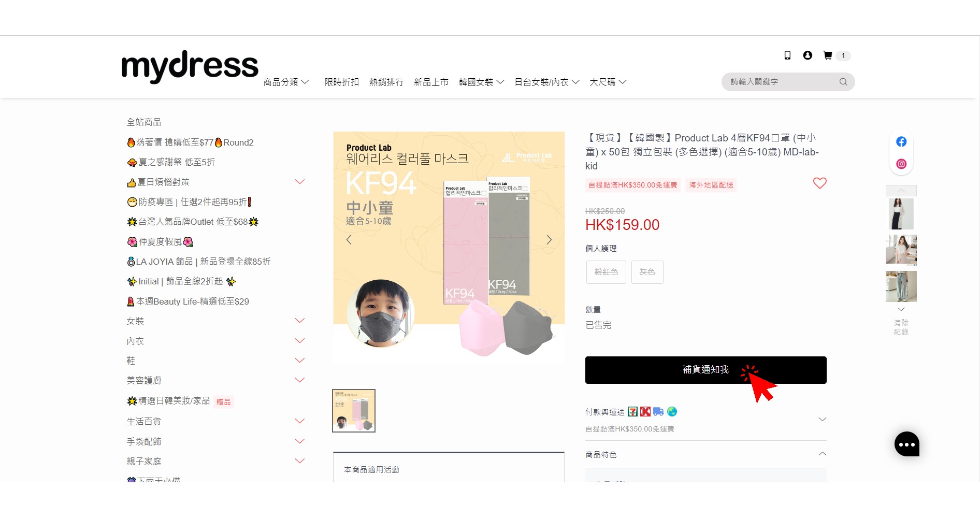Click the mobile phone icon in header
Image resolution: width=980 pixels, height=518 pixels.
tap(787, 55)
